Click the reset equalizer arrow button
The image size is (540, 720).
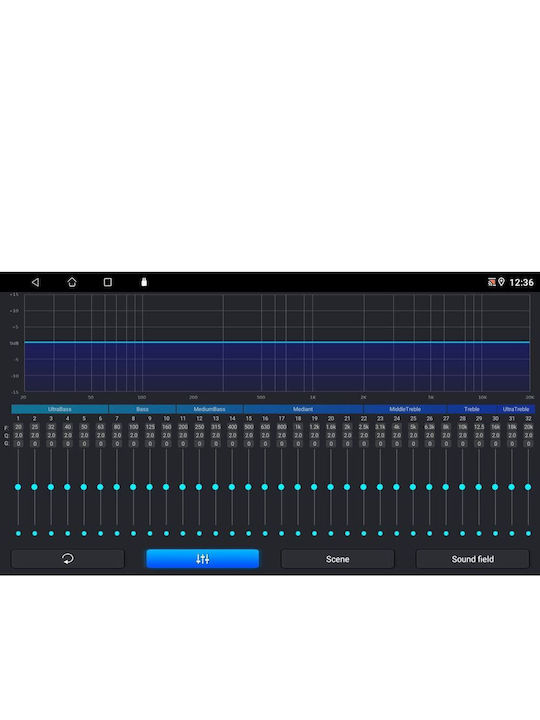click(68, 559)
